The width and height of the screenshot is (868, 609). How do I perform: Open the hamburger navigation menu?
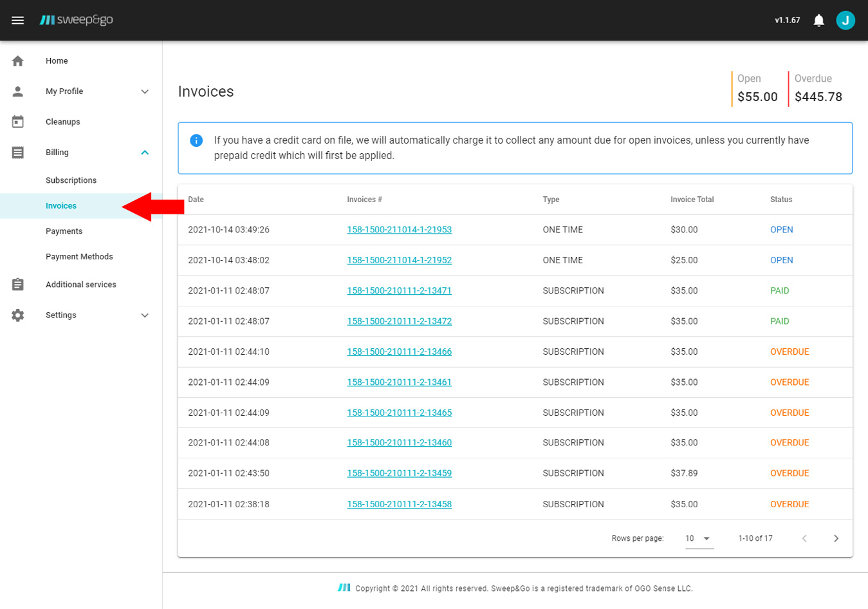pyautogui.click(x=17, y=19)
